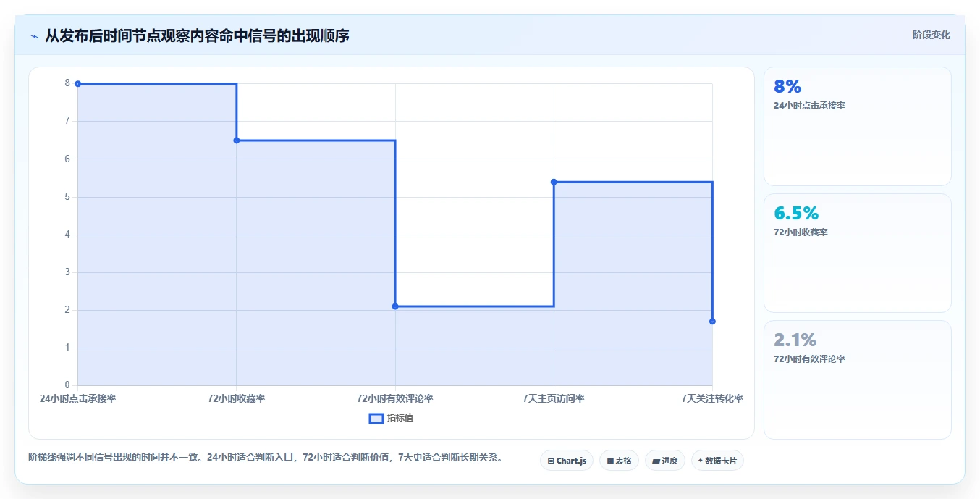The height and width of the screenshot is (499, 980).
Task: Select the 表格 tag button
Action: pos(619,461)
